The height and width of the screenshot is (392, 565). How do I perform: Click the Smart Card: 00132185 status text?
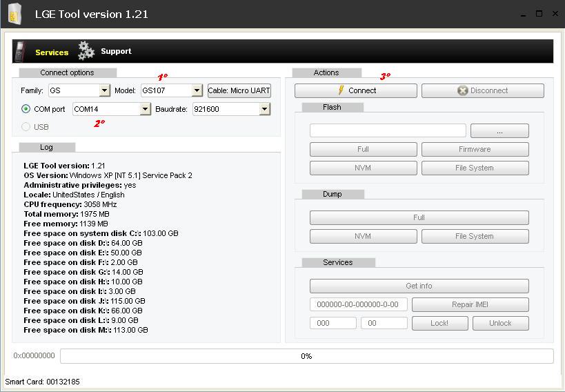tap(43, 382)
